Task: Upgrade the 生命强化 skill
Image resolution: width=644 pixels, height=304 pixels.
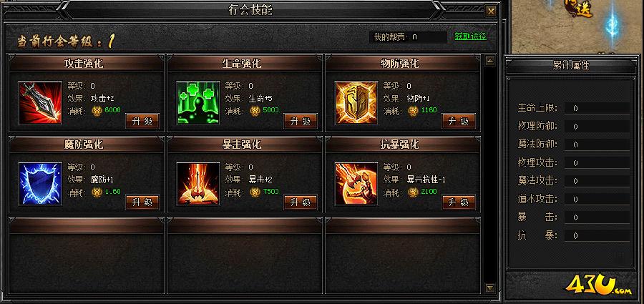Action: [x=301, y=121]
